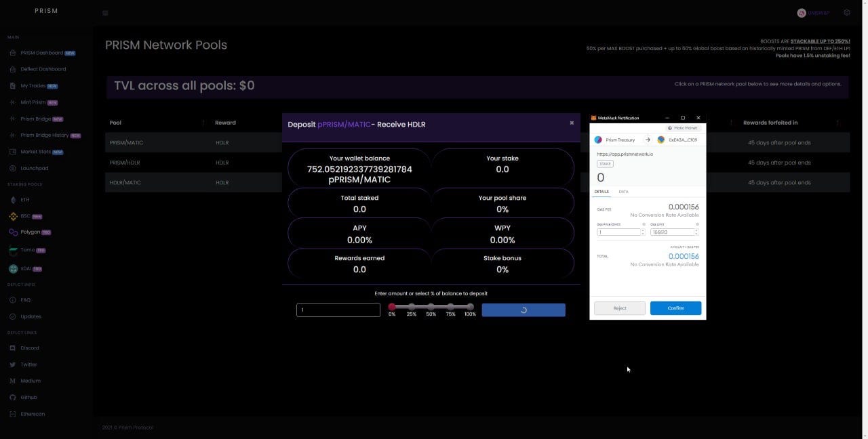Open the Prism Bridge History sidebar item
This screenshot has height=439, width=868.
click(x=45, y=135)
